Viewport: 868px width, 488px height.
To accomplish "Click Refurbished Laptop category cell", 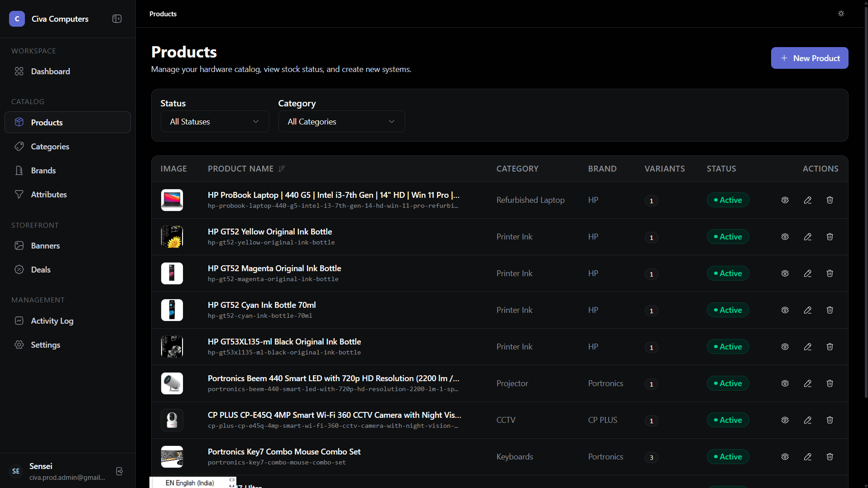I will tap(530, 200).
